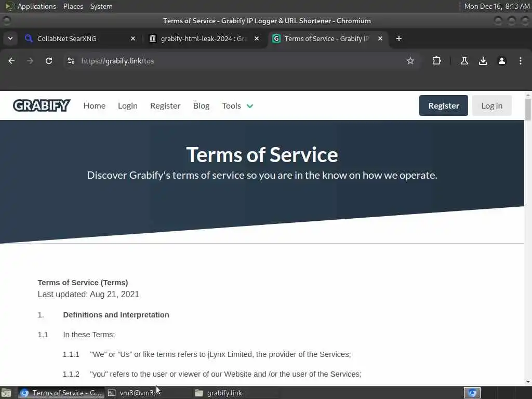The image size is (532, 399).
Task: Click the Chromium workspace switcher icon
Action: [472, 393]
